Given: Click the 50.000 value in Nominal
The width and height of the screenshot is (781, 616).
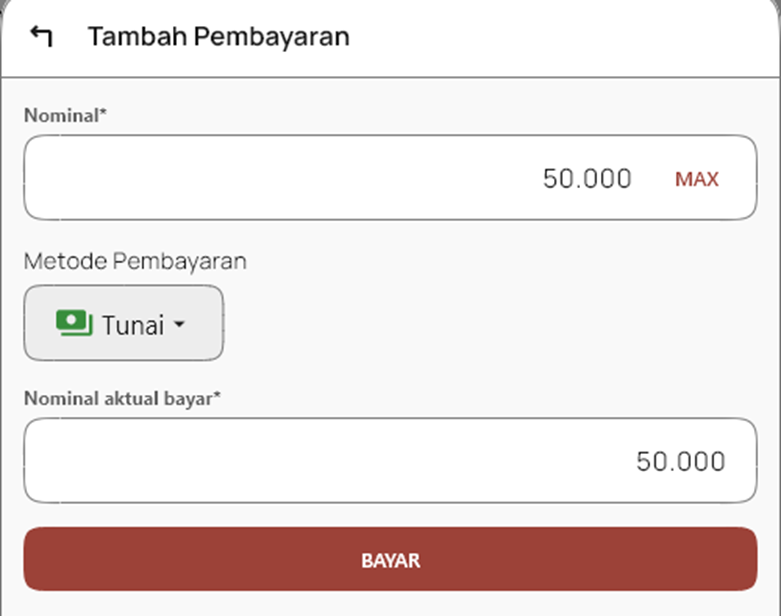Looking at the screenshot, I should 587,179.
